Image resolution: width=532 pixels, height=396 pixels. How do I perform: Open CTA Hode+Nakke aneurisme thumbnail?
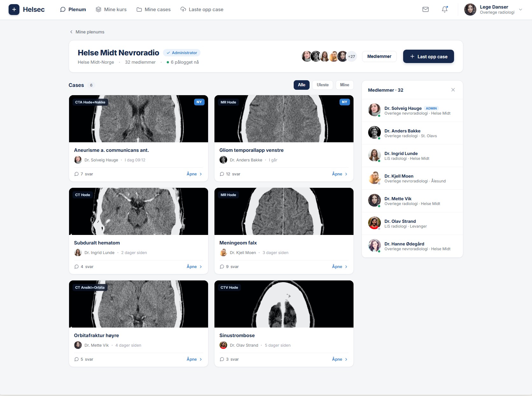click(x=138, y=119)
